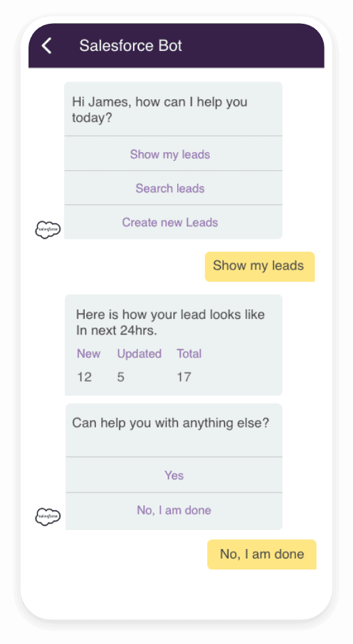Tap the yellow No, I am done bubble
The width and height of the screenshot is (353, 644).
(262, 554)
